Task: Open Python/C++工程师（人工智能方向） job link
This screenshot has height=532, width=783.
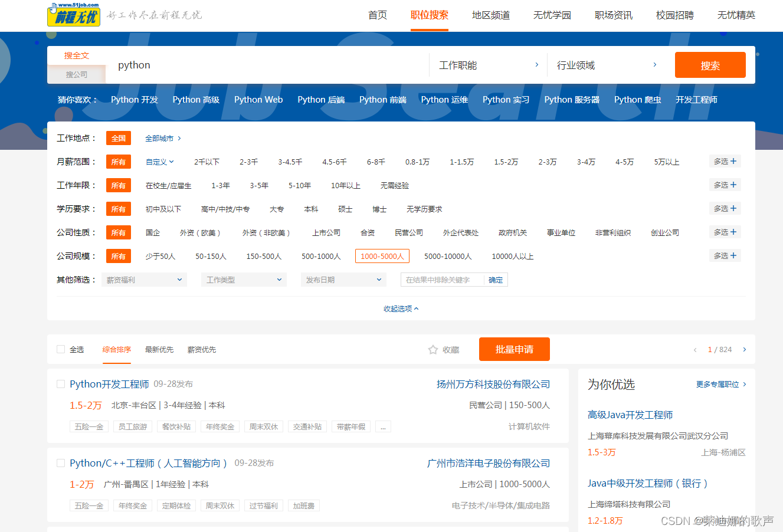Action: [x=149, y=463]
